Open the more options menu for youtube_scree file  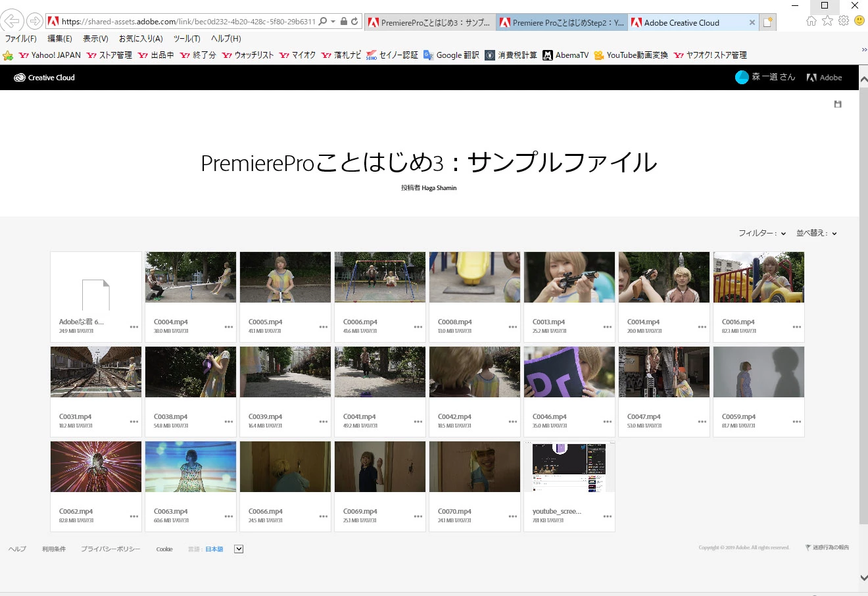pos(608,516)
